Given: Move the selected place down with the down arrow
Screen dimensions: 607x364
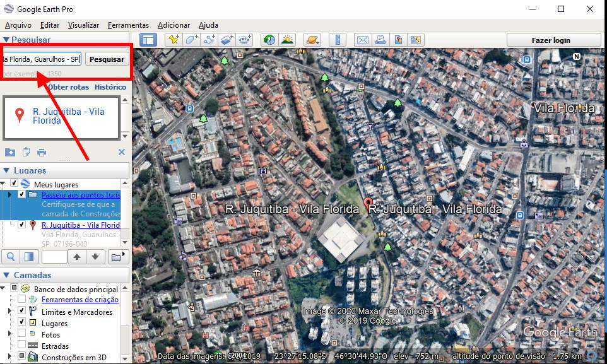Looking at the screenshot, I should point(95,256).
